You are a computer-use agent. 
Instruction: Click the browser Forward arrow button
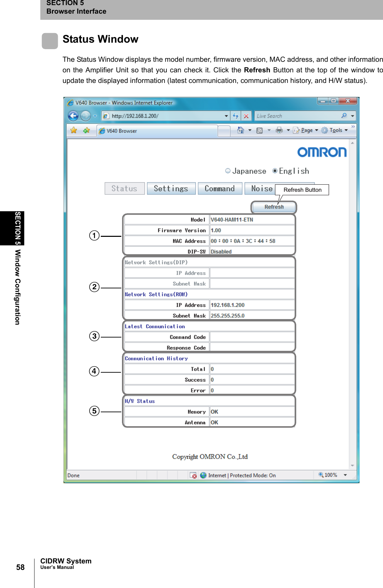[85, 116]
